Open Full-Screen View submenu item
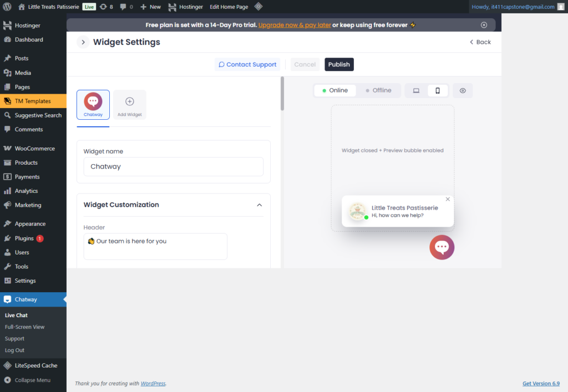 25,327
